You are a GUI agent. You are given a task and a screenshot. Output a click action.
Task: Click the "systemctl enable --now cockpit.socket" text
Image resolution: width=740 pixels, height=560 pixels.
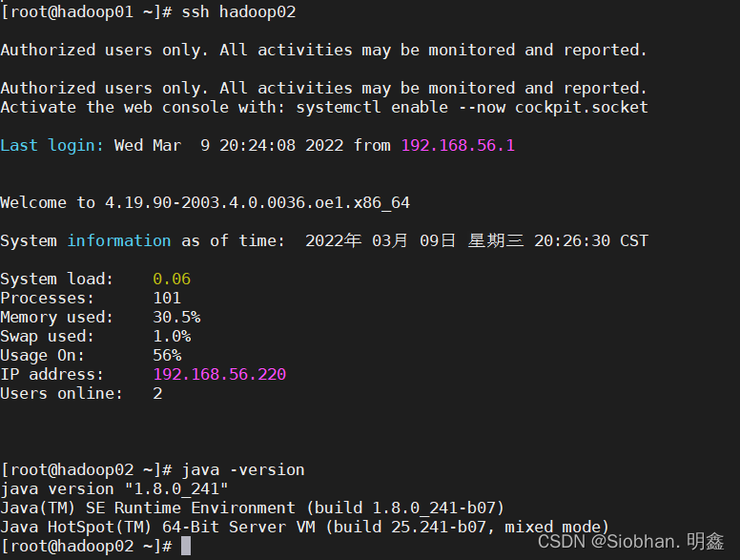pyautogui.click(x=472, y=107)
